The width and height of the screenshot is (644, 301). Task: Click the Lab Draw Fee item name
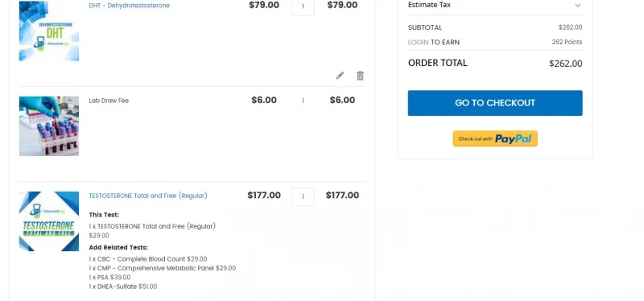109,101
